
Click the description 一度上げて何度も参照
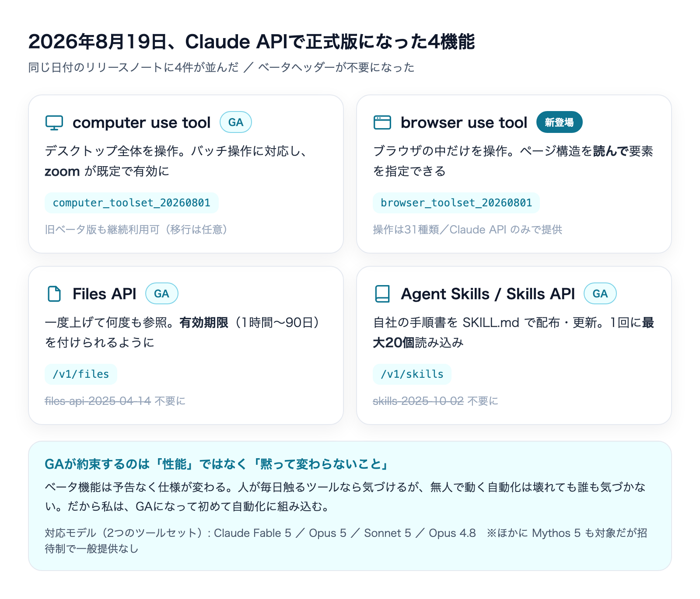(x=182, y=332)
